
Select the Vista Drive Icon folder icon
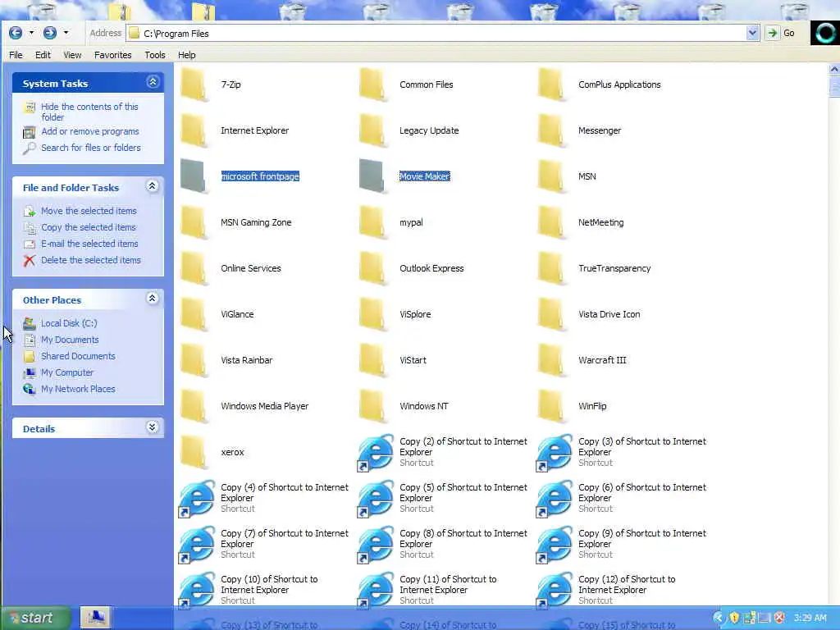click(552, 314)
